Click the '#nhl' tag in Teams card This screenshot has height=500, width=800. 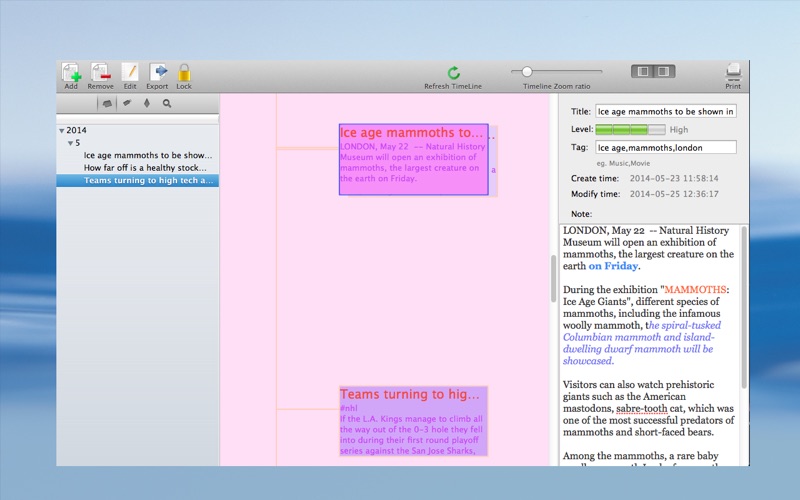tap(348, 408)
